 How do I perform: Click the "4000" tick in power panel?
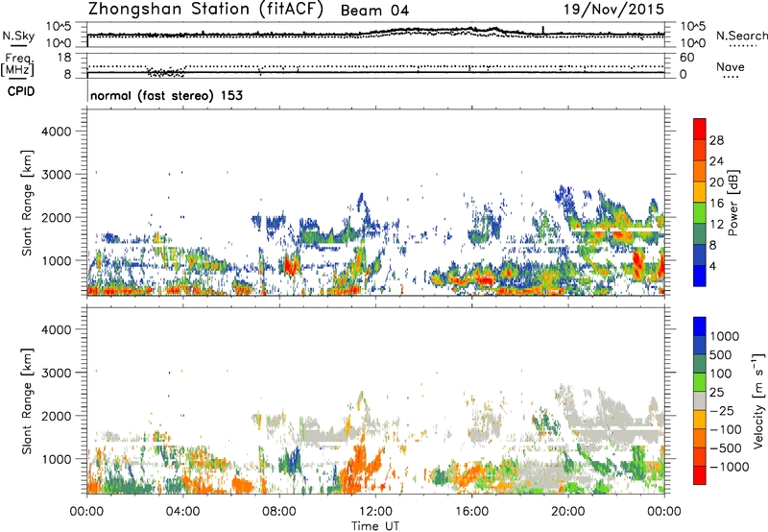click(x=57, y=132)
